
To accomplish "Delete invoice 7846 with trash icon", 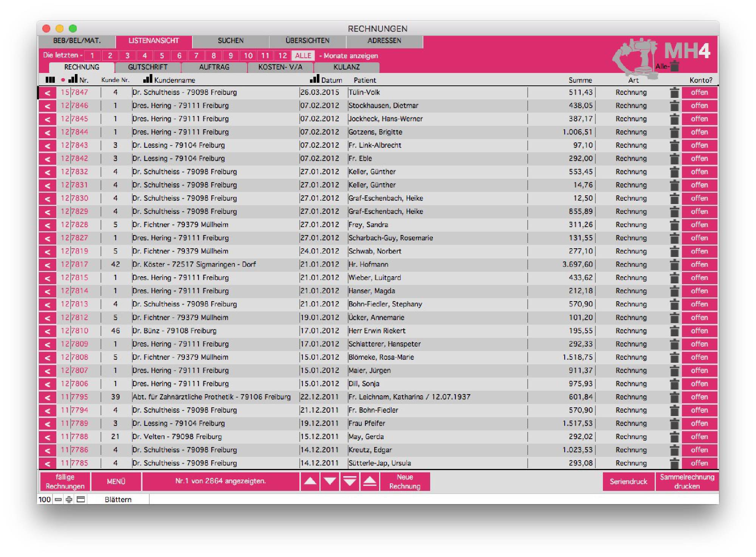I will point(674,106).
